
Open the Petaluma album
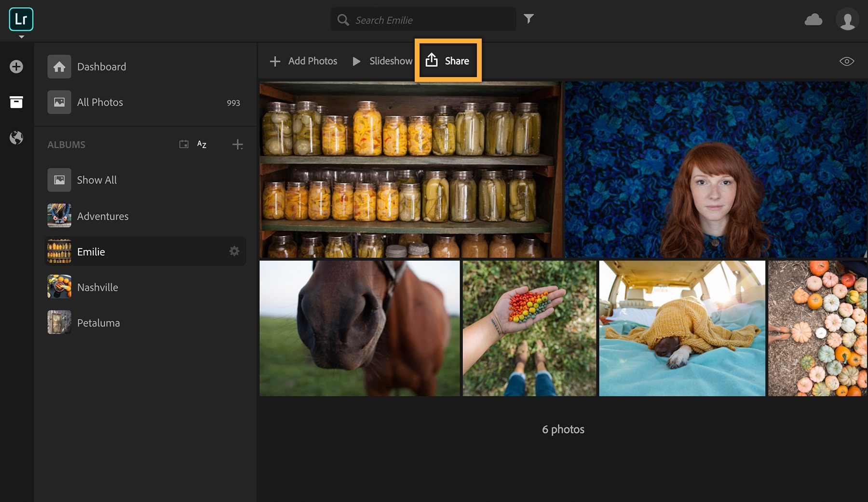pos(98,322)
